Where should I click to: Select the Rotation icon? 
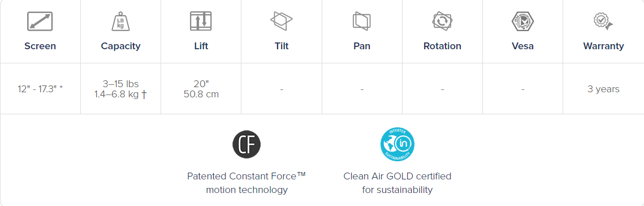442,20
